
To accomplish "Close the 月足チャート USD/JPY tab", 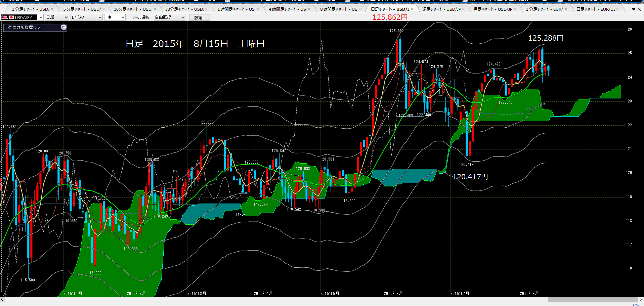I will [x=515, y=9].
